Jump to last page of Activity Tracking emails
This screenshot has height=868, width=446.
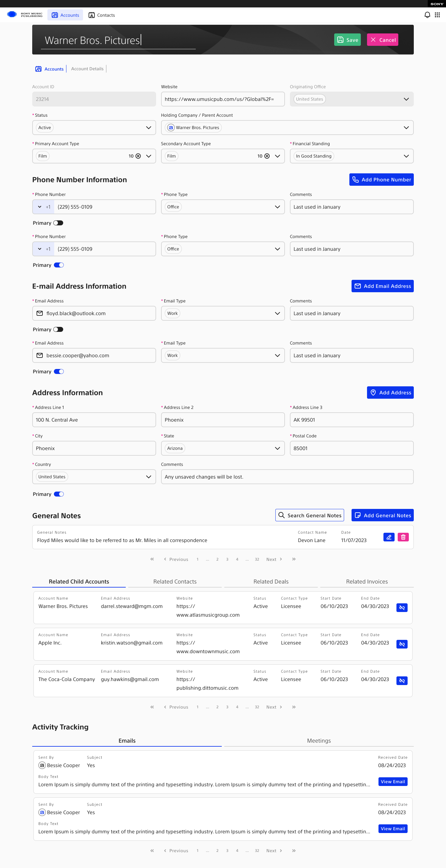click(x=294, y=850)
